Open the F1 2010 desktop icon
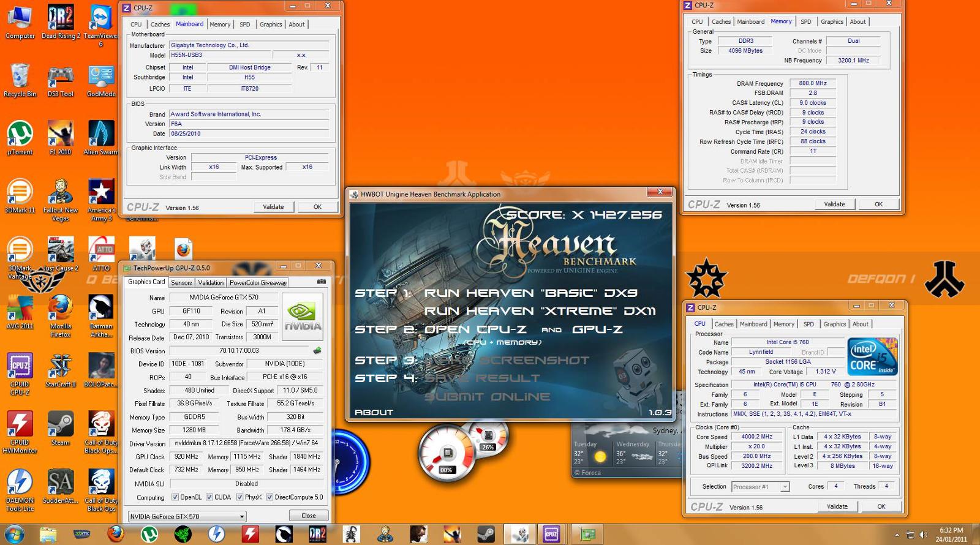The image size is (980, 545). click(61, 138)
